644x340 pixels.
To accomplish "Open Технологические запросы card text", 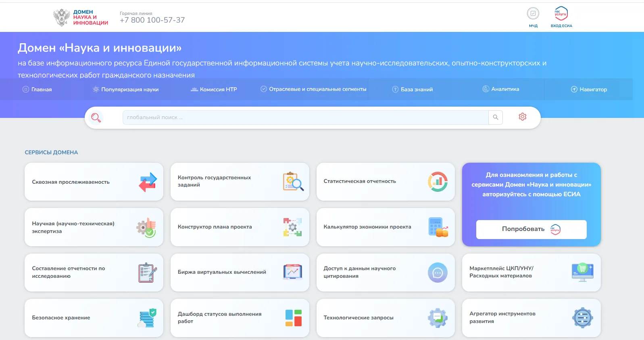I will [x=358, y=318].
